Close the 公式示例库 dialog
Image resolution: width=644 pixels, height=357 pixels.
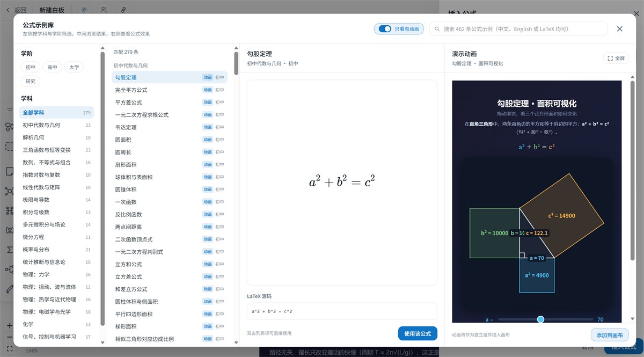(x=620, y=29)
